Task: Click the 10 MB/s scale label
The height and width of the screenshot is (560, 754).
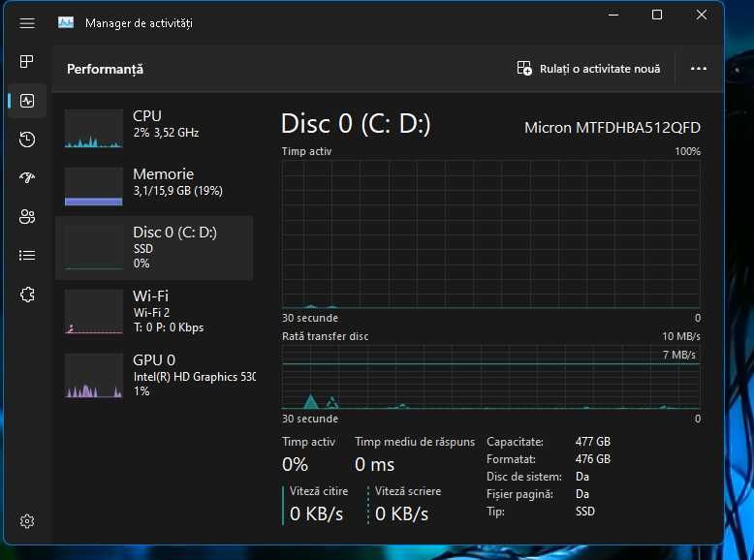Action: click(x=681, y=336)
